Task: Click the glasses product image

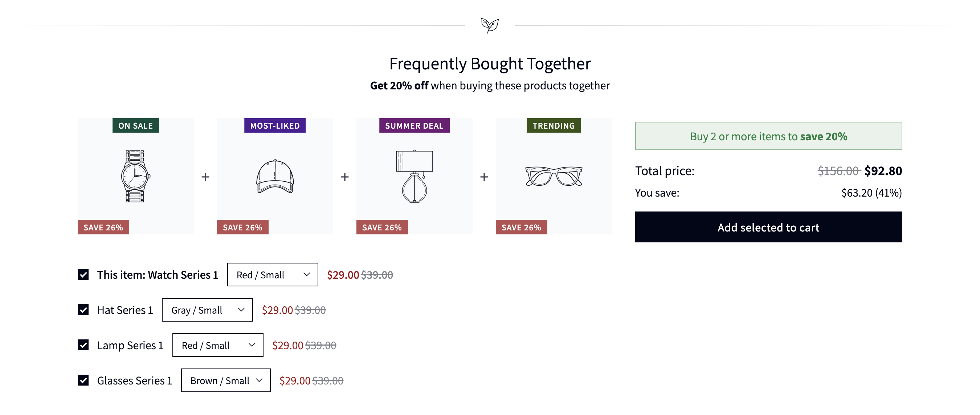Action: click(x=554, y=176)
